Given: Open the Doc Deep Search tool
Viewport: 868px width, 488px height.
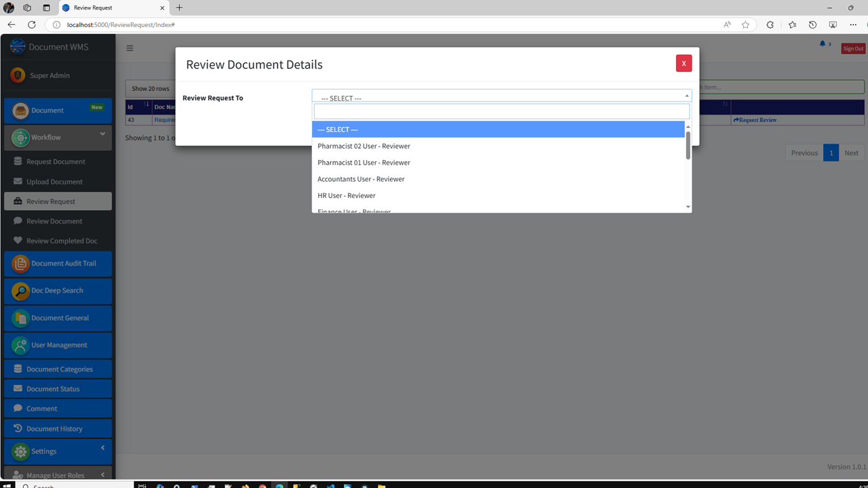Looking at the screenshot, I should click(x=58, y=291).
